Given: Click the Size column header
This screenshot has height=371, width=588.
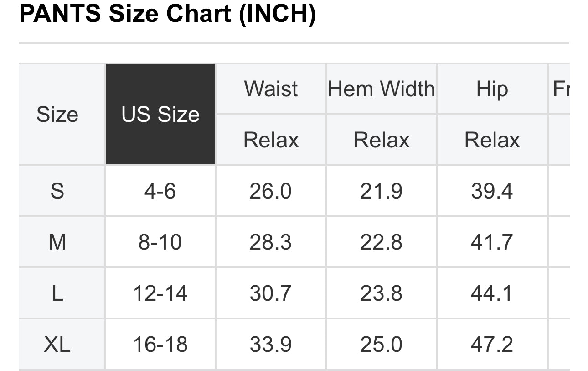Looking at the screenshot, I should 57,114.
